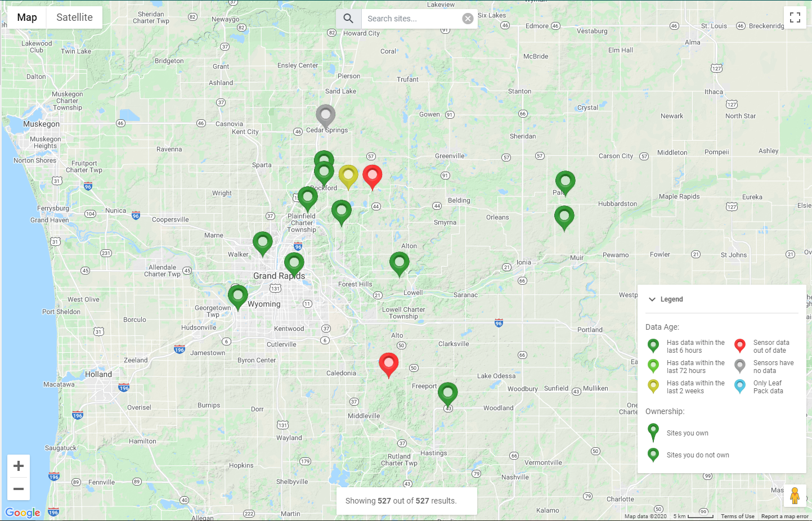812x521 pixels.
Task: Select the green site marker near Palo
Action: click(x=565, y=183)
